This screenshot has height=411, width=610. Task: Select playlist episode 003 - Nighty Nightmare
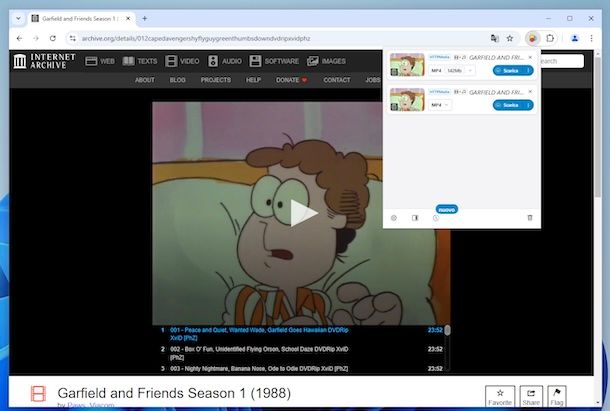(302, 368)
